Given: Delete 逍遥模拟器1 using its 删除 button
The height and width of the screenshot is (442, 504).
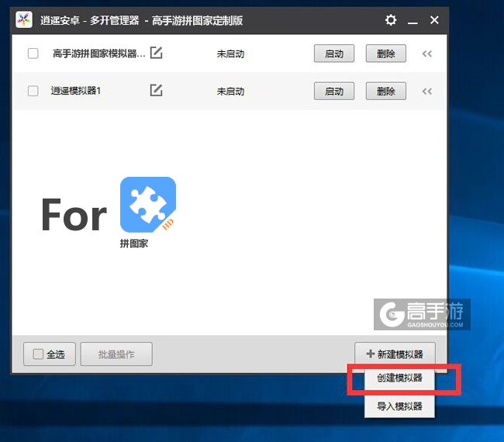Looking at the screenshot, I should (385, 91).
